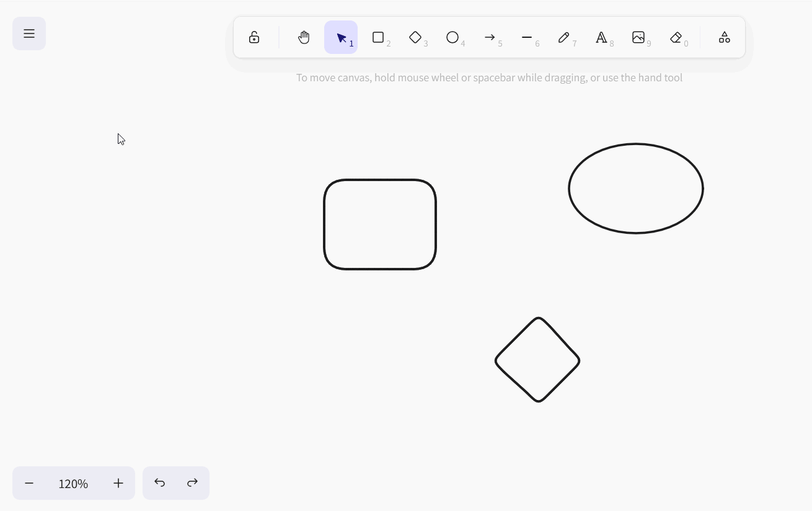Select the Arrow drawing tool
The image size is (812, 511).
(x=490, y=38)
